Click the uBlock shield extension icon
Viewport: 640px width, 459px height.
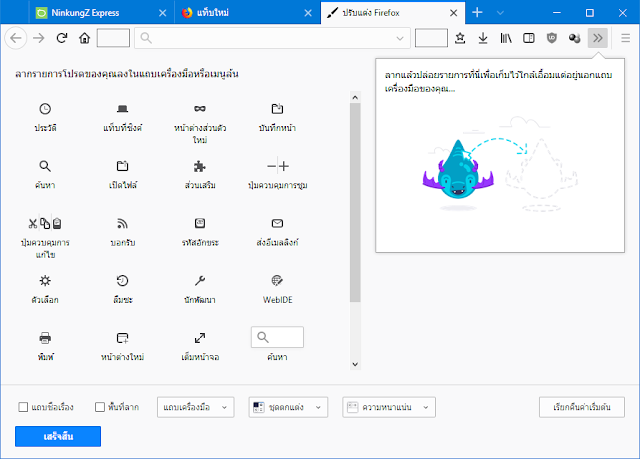[x=551, y=38]
